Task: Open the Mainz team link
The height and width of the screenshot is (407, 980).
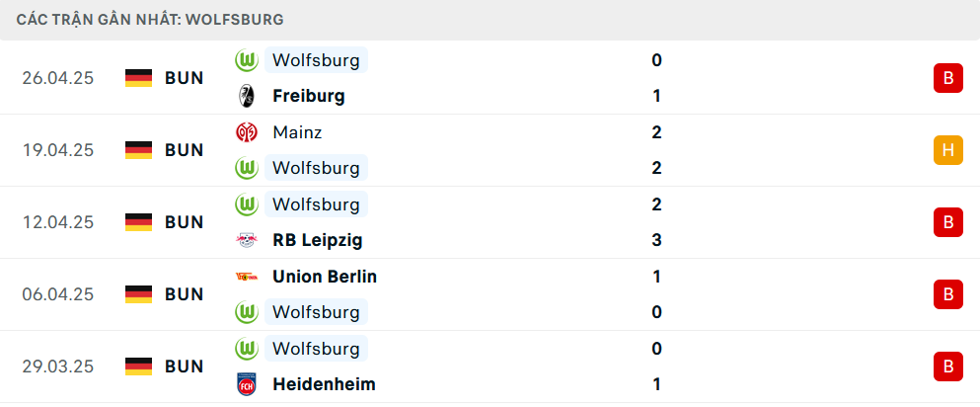Action: 297,132
